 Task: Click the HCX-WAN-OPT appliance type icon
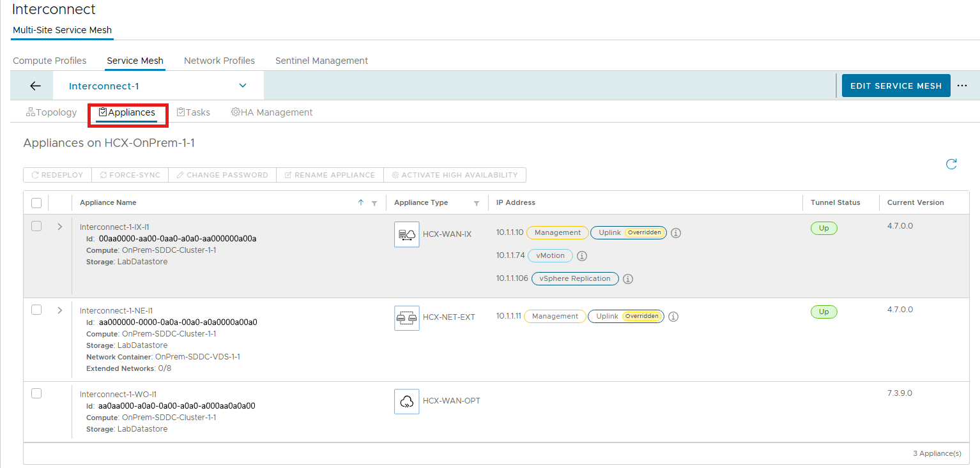pyautogui.click(x=407, y=402)
